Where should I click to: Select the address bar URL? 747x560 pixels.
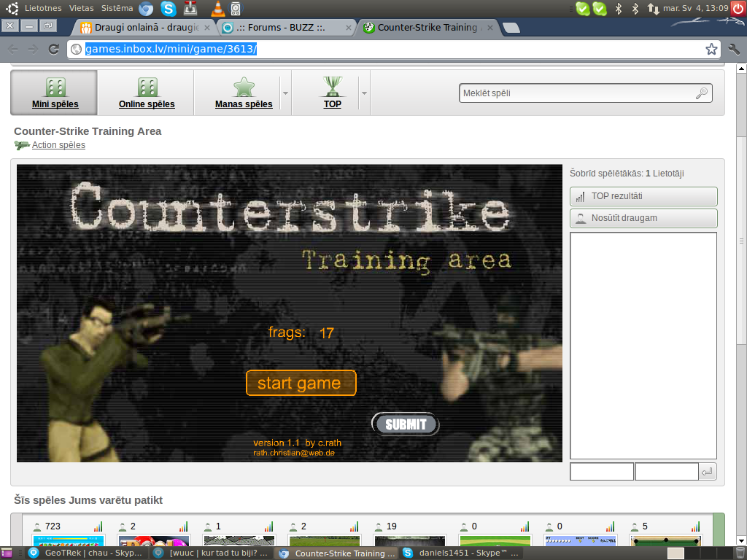point(171,49)
